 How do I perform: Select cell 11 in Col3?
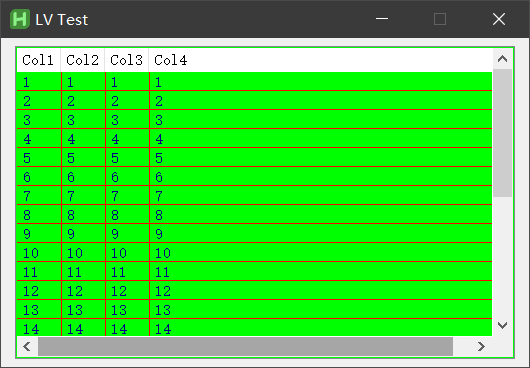click(x=127, y=271)
